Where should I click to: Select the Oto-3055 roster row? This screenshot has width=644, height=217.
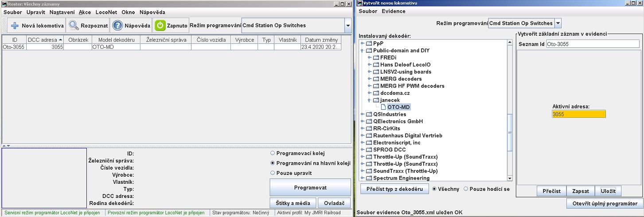172,46
